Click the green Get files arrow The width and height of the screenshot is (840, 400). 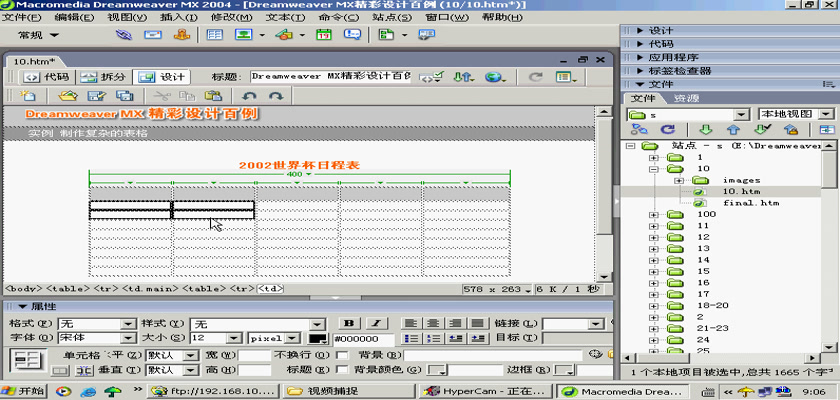click(x=706, y=129)
